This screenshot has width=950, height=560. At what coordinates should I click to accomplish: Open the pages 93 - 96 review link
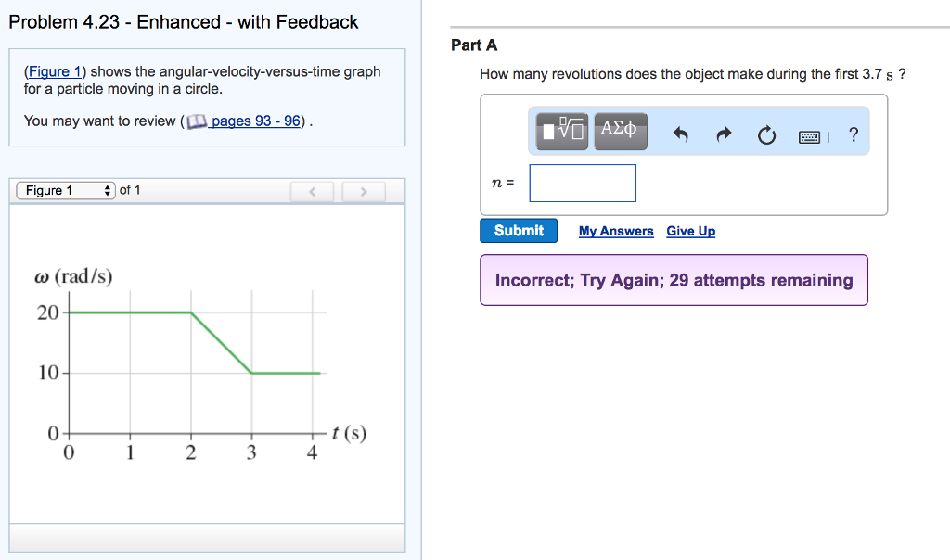256,121
